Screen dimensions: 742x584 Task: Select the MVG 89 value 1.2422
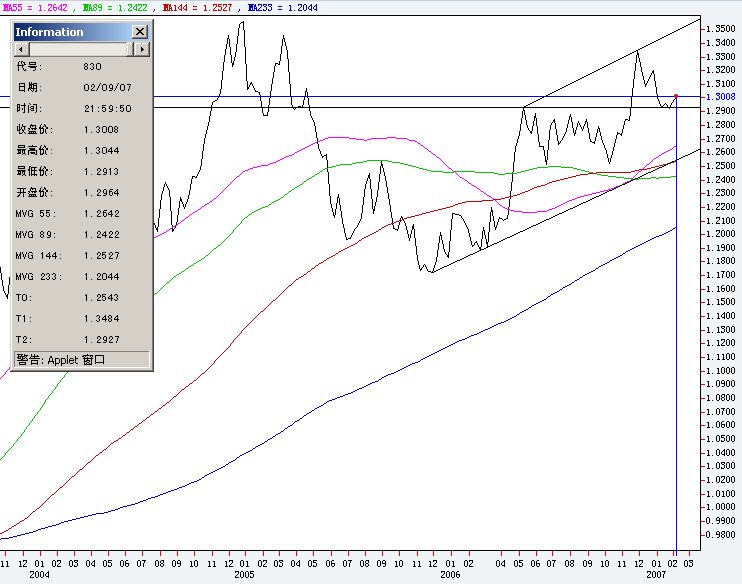tap(101, 235)
